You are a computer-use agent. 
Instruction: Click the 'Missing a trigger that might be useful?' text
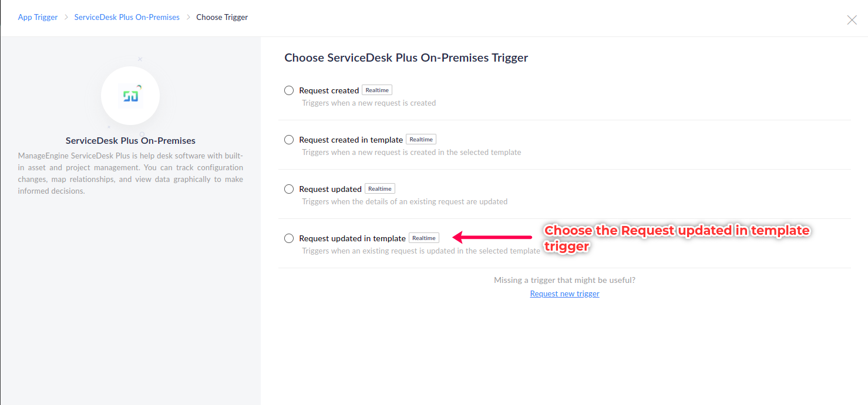tap(564, 280)
